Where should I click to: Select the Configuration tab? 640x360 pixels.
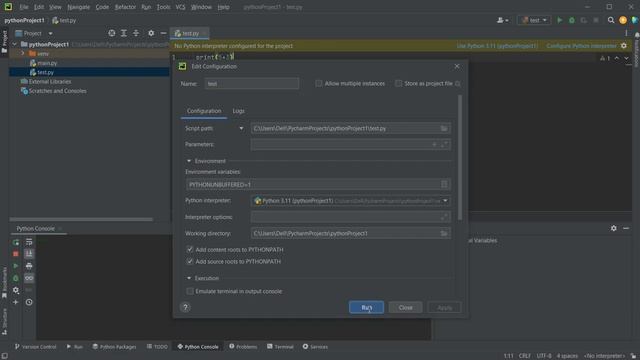pos(204,111)
